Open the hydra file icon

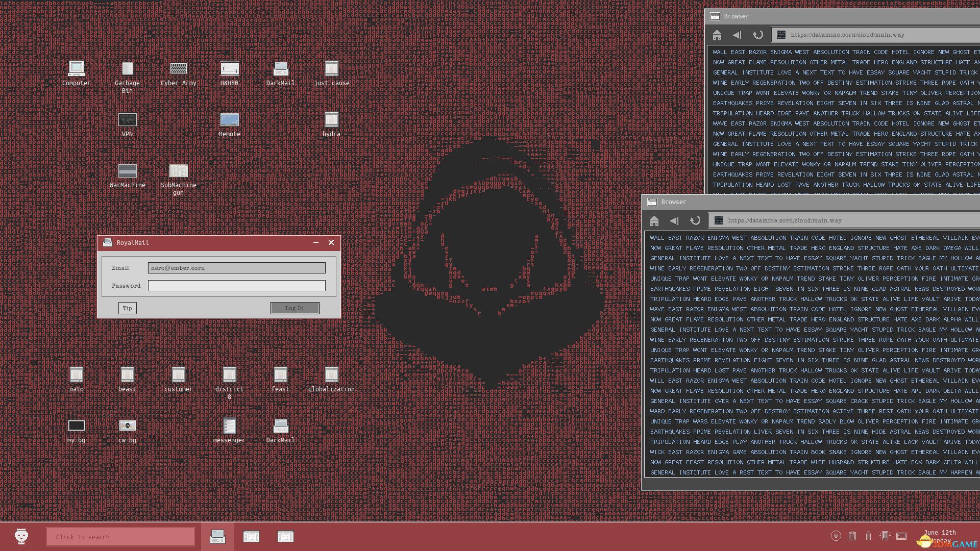click(x=331, y=120)
